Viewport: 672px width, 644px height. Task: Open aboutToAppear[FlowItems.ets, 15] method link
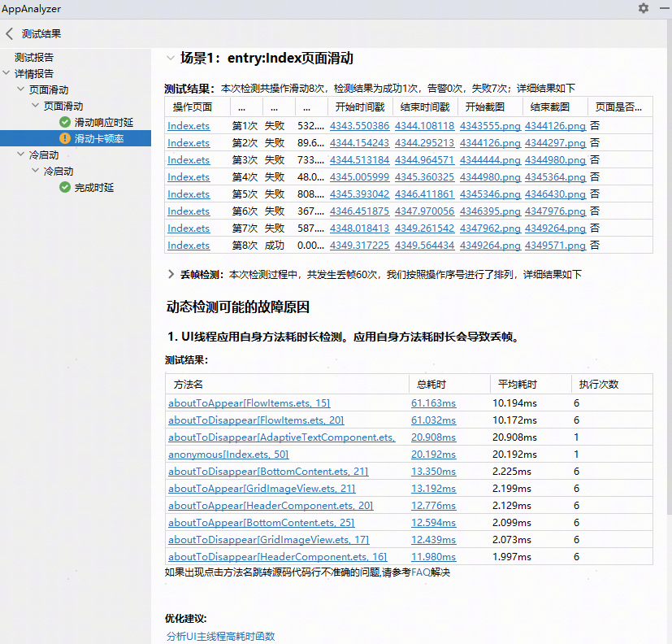(x=249, y=403)
